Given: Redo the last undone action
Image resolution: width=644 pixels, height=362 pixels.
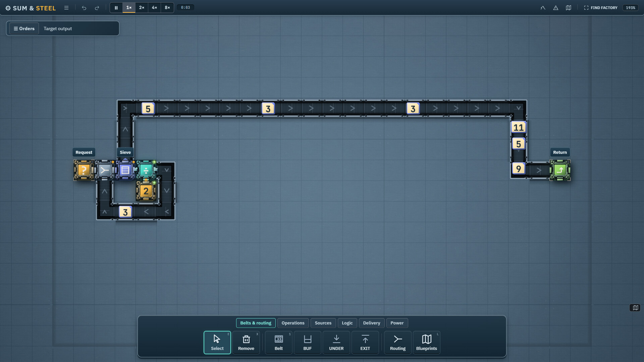Looking at the screenshot, I should pos(97,8).
